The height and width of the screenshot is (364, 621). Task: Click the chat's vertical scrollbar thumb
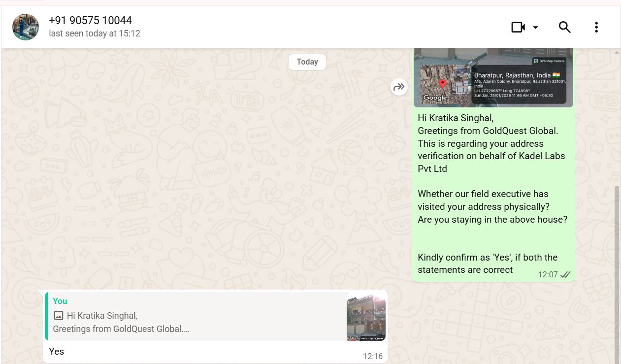[617, 271]
